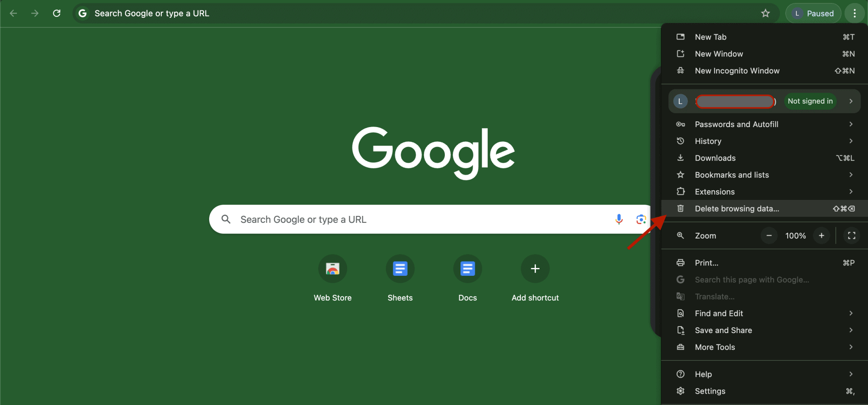
Task: Click the trash icon beside Delete browsing data
Action: click(681, 209)
